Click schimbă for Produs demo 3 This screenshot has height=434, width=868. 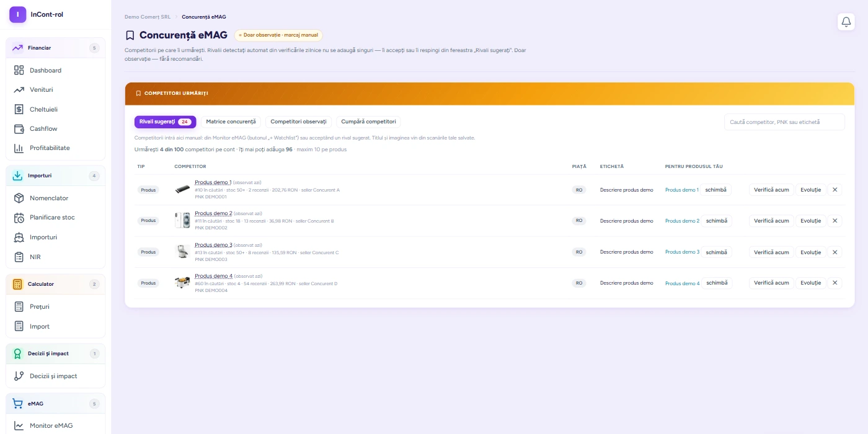tap(717, 252)
